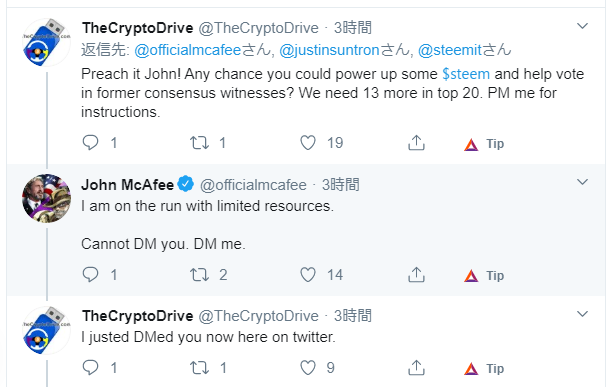Share TheCryptoDrive's first tweet

[x=416, y=143]
